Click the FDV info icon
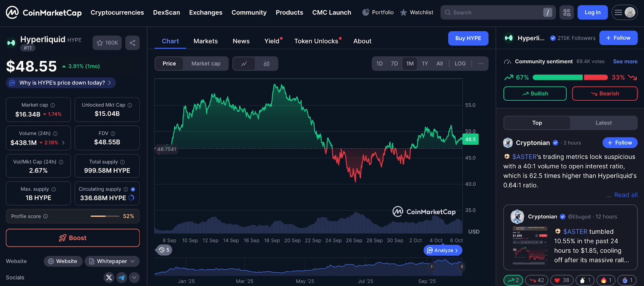 113,134
